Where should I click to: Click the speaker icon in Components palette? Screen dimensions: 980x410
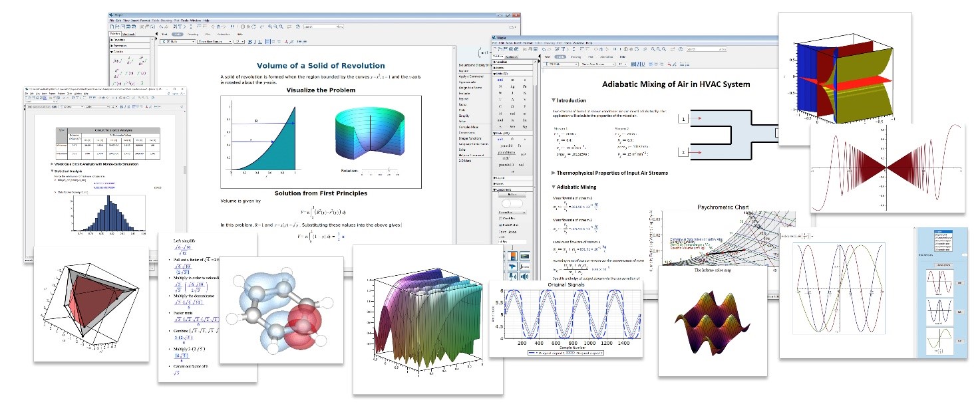click(x=523, y=277)
